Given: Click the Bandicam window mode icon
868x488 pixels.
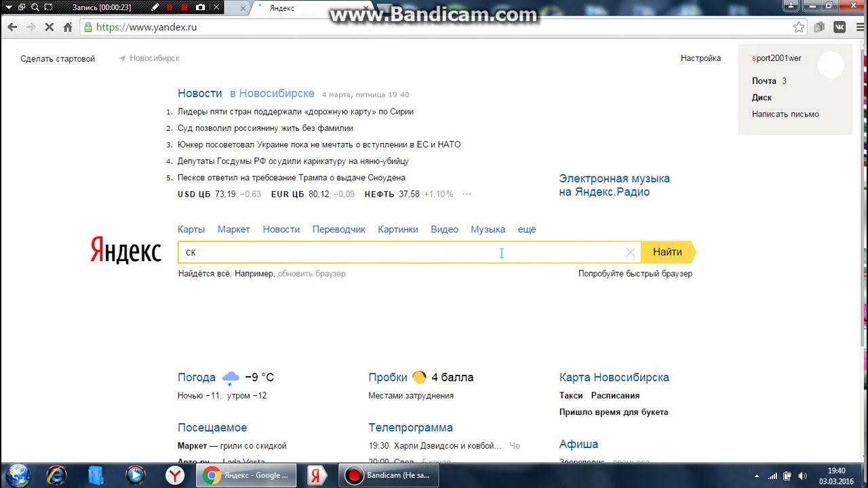Looking at the screenshot, I should pyautogui.click(x=21, y=7).
